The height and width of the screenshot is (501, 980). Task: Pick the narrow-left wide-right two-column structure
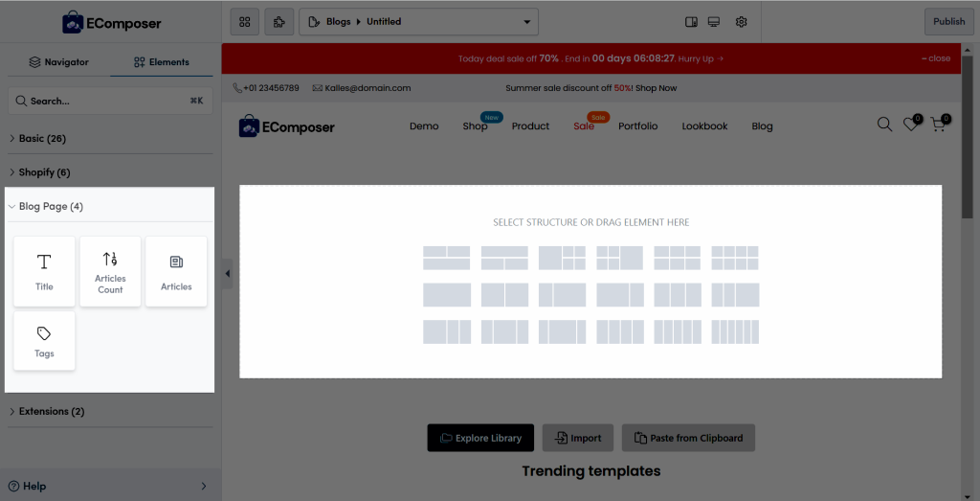(562, 295)
